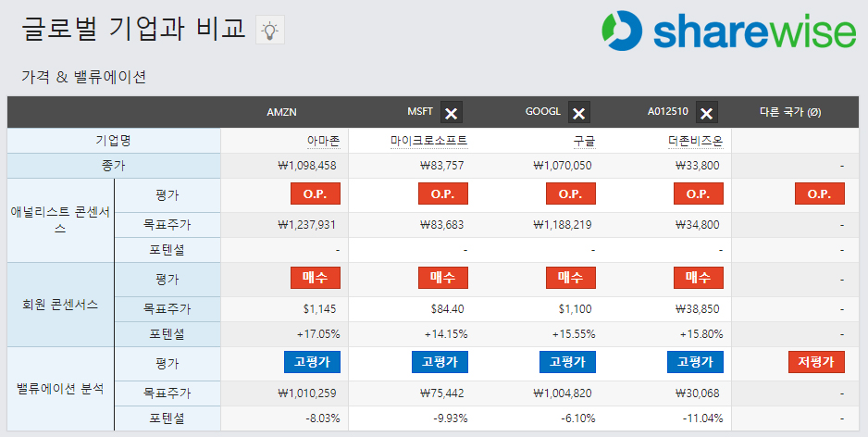Open the 구글 company link

click(x=585, y=142)
